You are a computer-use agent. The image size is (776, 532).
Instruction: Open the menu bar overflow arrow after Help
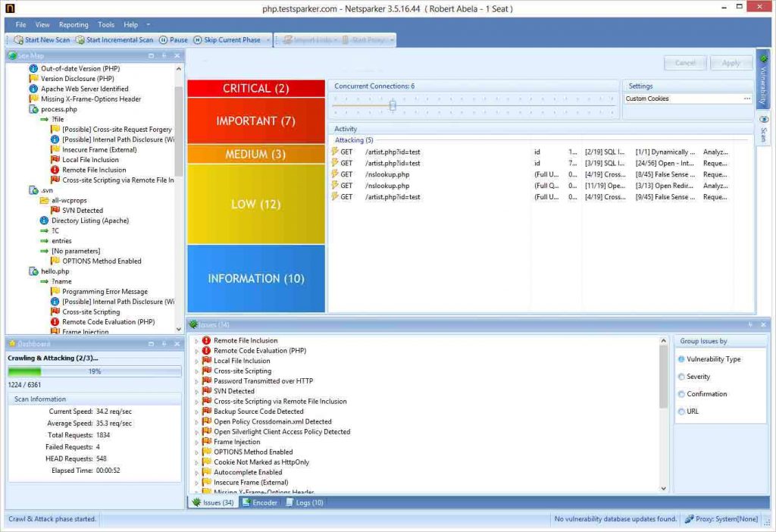148,25
